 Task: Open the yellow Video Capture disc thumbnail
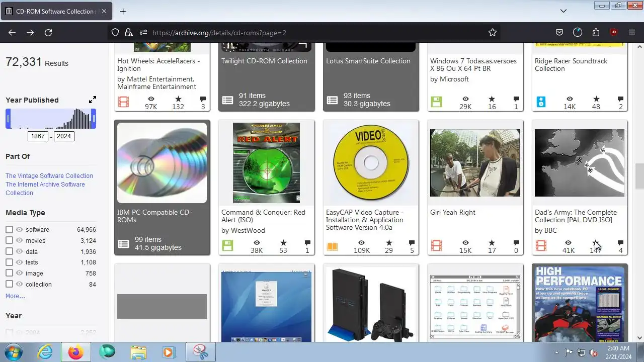click(x=371, y=163)
